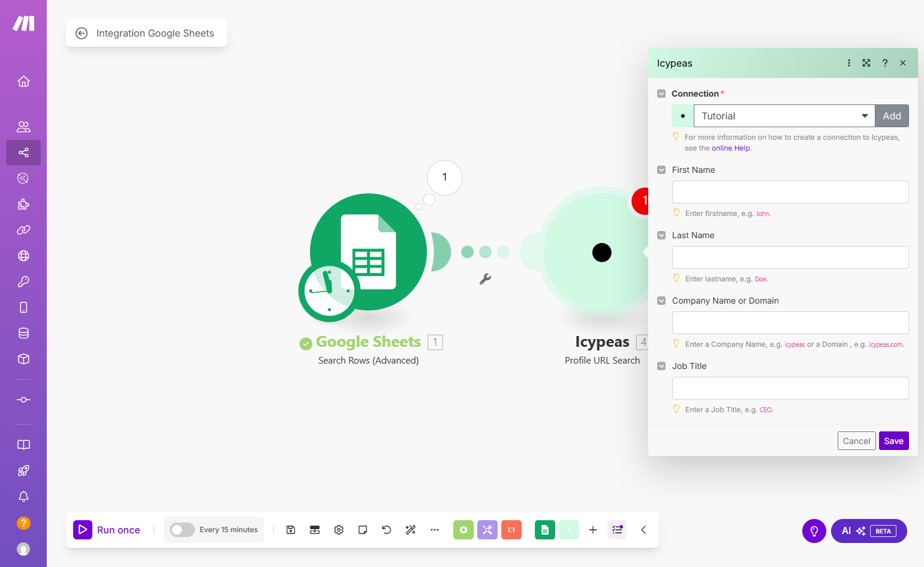924x567 pixels.
Task: Click the Last Name input field
Action: click(790, 257)
